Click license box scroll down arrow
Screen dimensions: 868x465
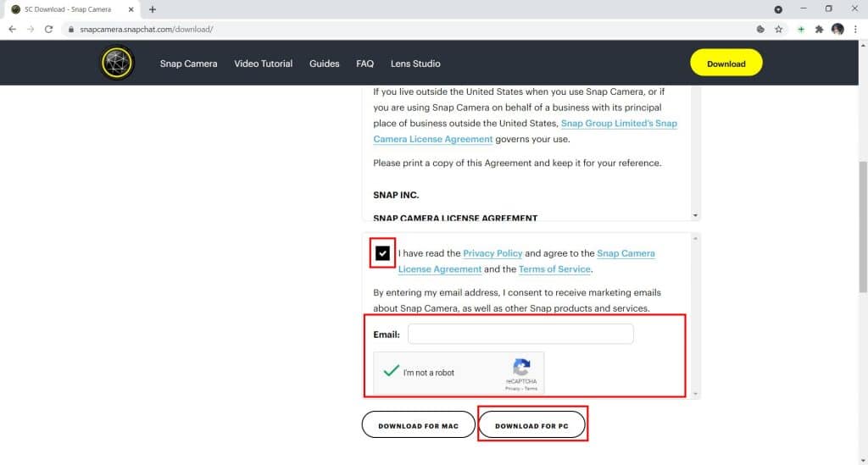(695, 215)
